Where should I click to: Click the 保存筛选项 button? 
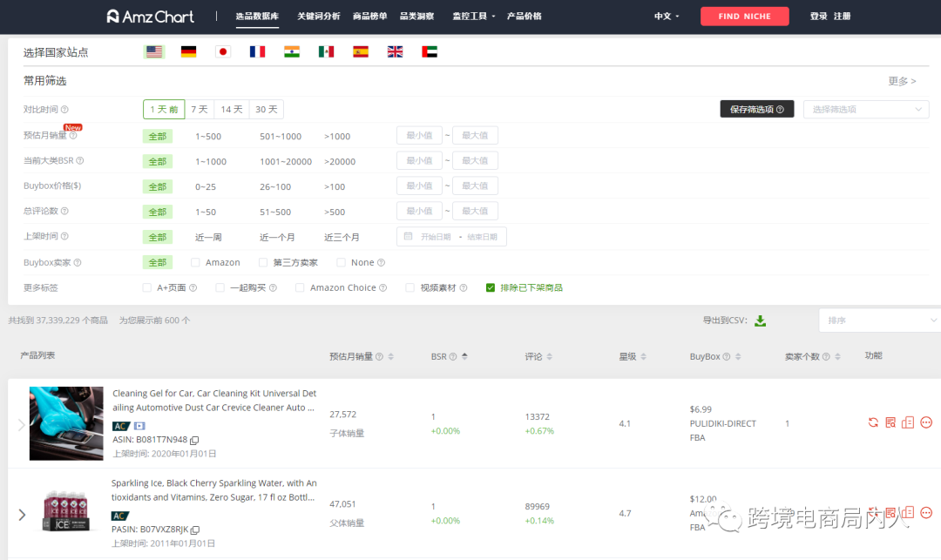(x=757, y=109)
